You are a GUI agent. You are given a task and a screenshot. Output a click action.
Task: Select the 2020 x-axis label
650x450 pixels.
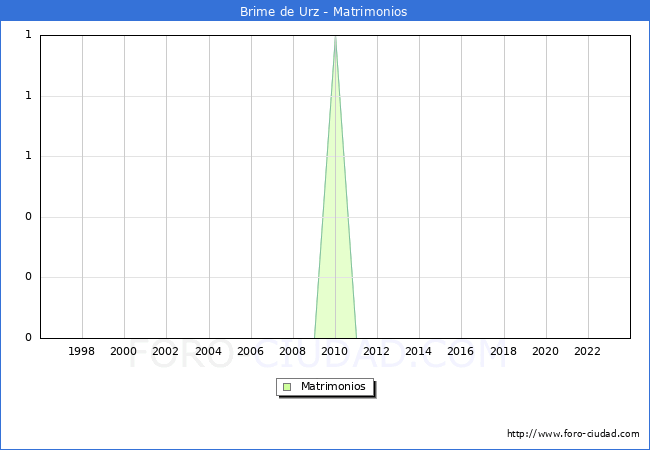point(545,351)
